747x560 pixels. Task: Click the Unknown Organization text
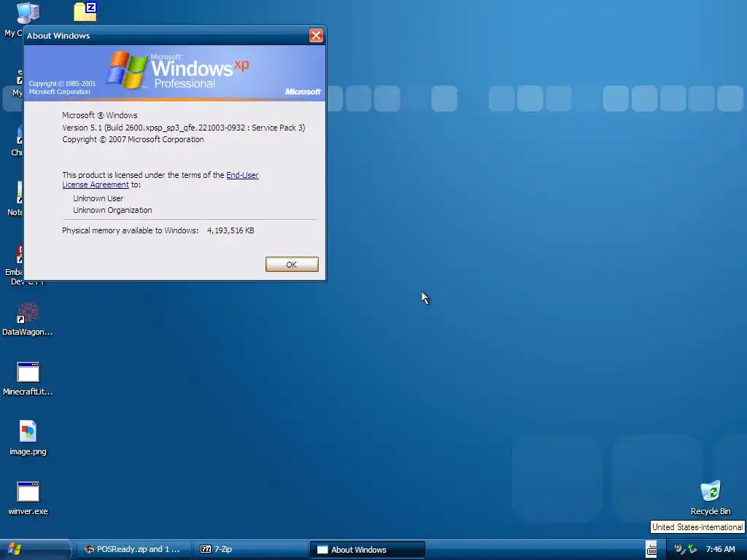tap(112, 210)
